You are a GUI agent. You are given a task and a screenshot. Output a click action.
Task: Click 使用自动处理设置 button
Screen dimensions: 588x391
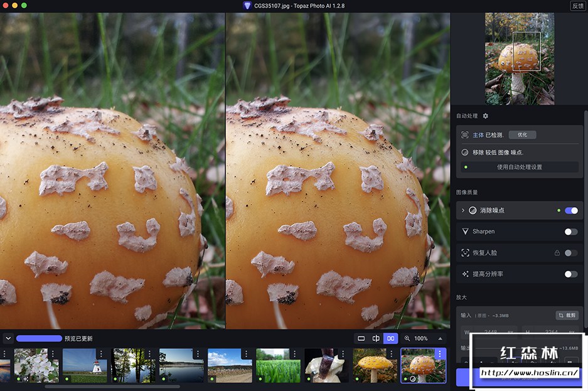coord(520,167)
